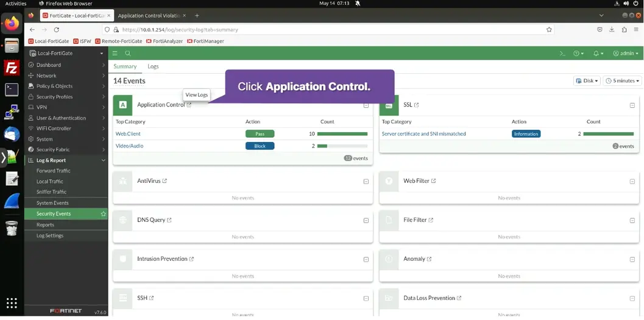Reload the current page
The image size is (644, 320).
coord(57,30)
